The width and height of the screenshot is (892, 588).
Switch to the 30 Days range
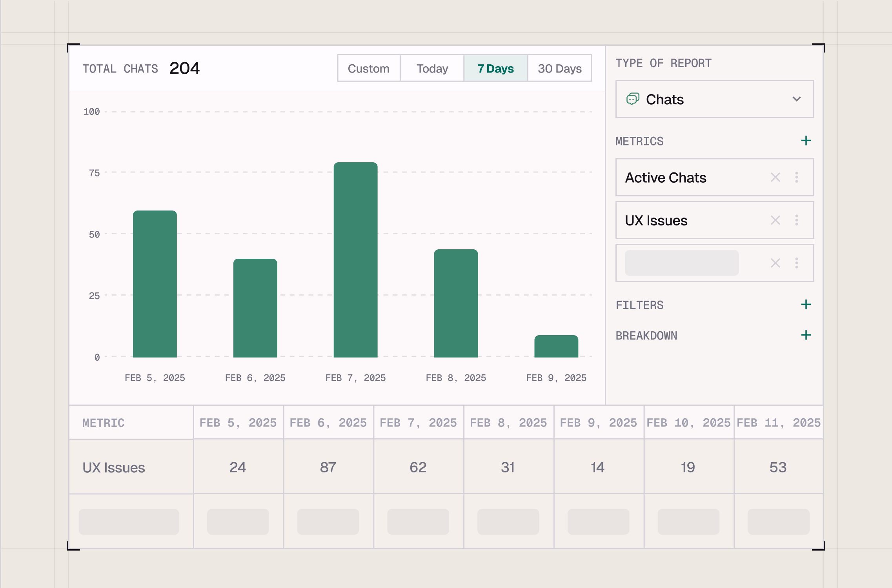tap(559, 69)
